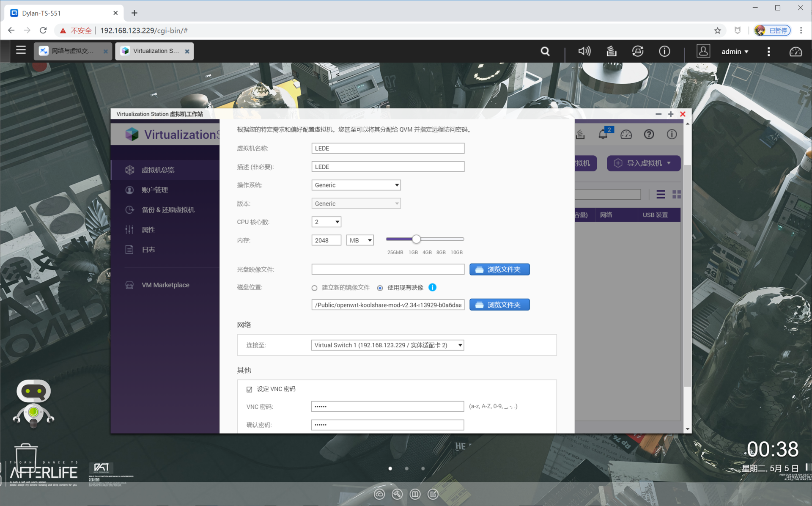Switch to grid view icon
812x506 pixels.
pos(677,194)
